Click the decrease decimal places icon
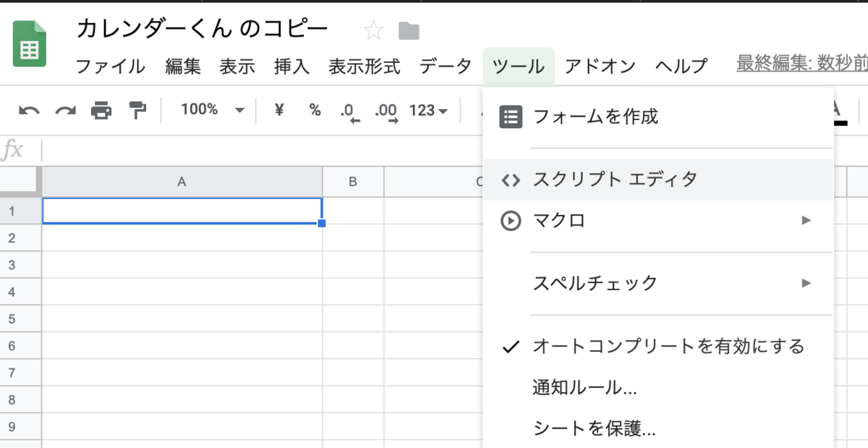Viewport: 868px width, 448px height. click(x=350, y=111)
